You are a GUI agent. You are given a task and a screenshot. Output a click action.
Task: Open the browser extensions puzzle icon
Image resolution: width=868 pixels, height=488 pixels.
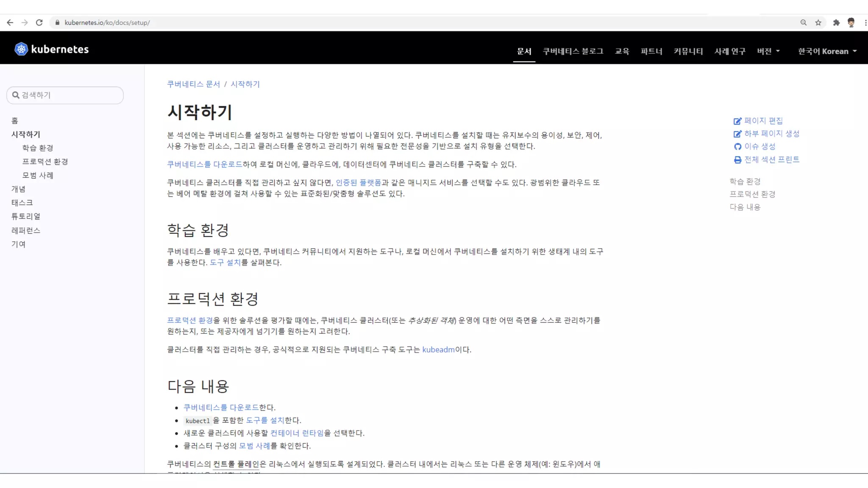click(x=836, y=22)
